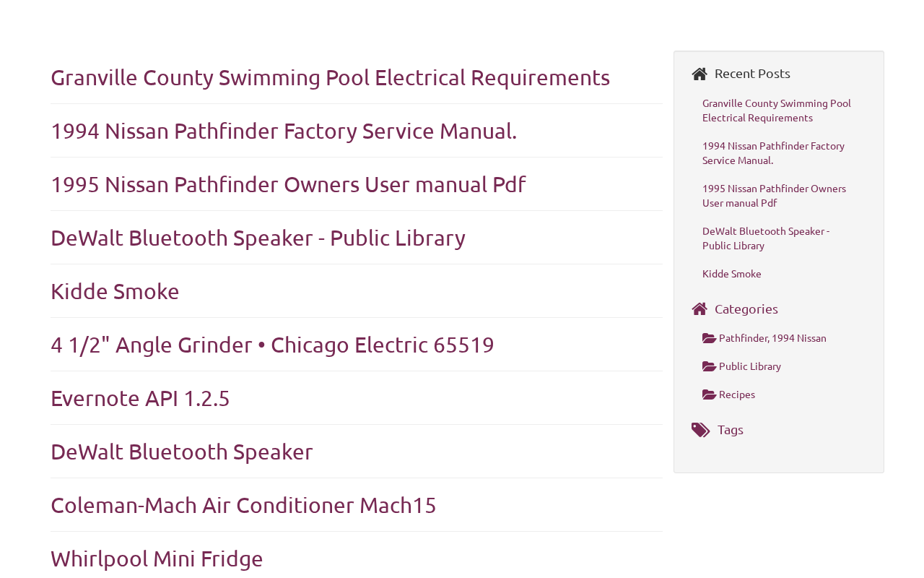
Task: Open the Whirlpool Mini Fridge post
Action: pos(157,558)
